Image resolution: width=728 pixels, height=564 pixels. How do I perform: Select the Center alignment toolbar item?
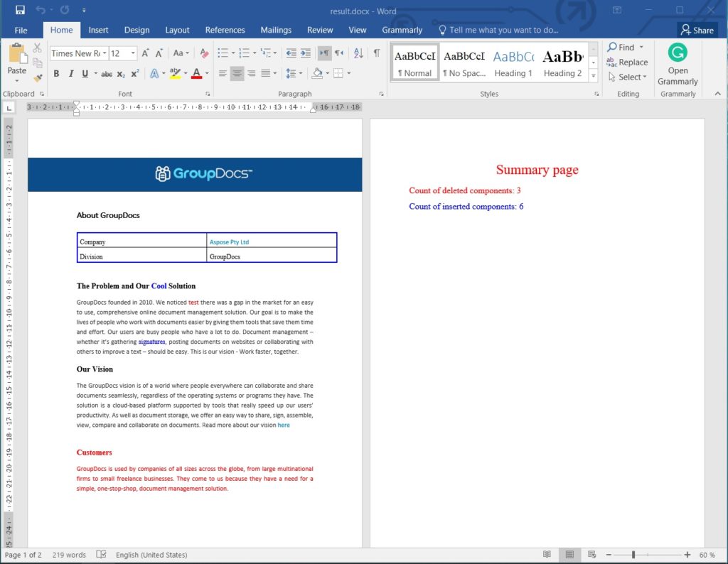click(x=236, y=73)
